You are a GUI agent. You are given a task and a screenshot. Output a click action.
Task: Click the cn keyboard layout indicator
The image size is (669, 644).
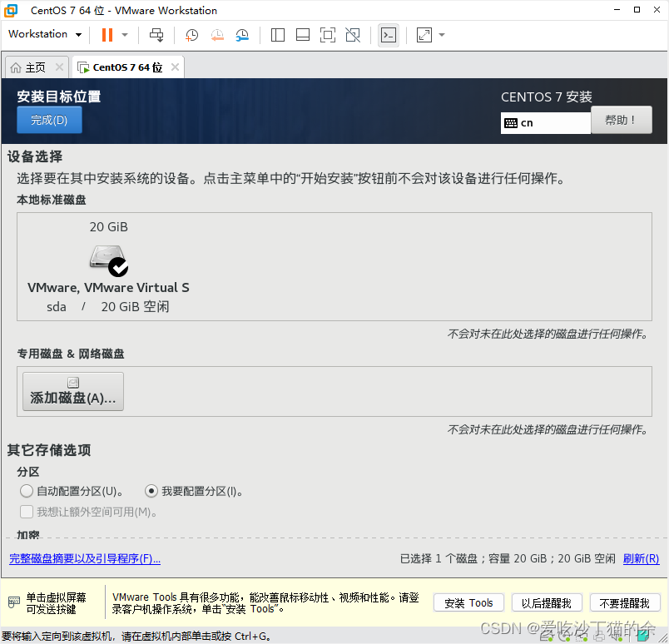pyautogui.click(x=545, y=123)
